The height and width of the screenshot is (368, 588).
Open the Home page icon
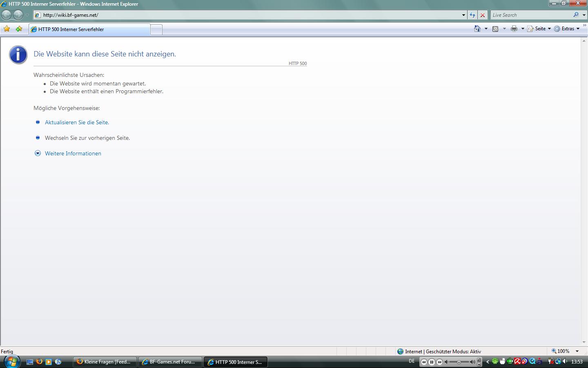tap(477, 29)
